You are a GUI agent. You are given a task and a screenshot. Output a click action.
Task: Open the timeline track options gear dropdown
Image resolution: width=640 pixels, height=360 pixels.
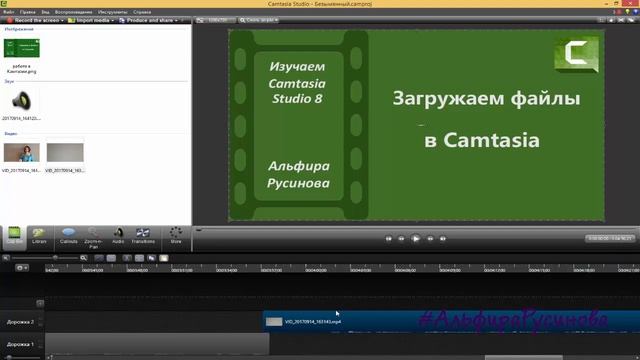[22, 268]
